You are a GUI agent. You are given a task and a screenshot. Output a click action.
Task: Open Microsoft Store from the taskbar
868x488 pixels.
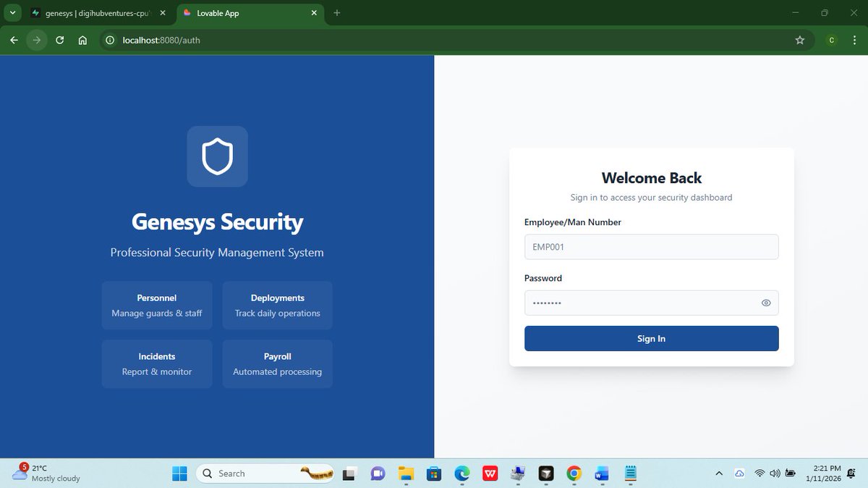pyautogui.click(x=434, y=474)
